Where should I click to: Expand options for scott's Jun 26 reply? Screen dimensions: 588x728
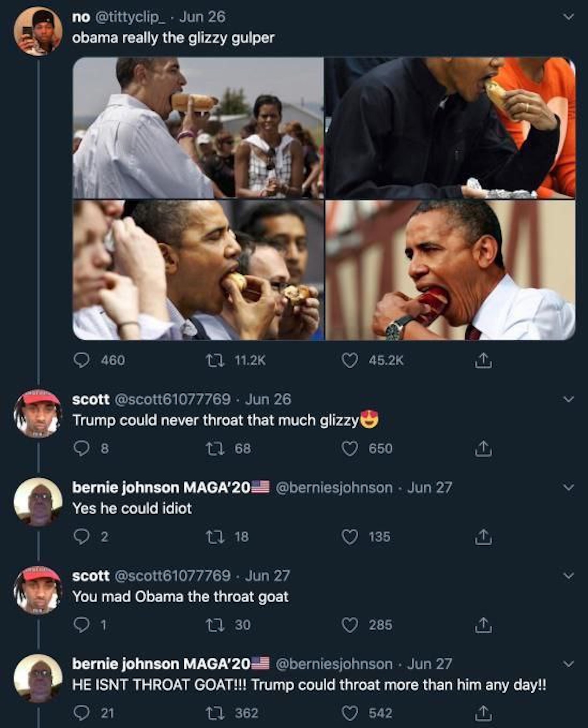(x=569, y=399)
